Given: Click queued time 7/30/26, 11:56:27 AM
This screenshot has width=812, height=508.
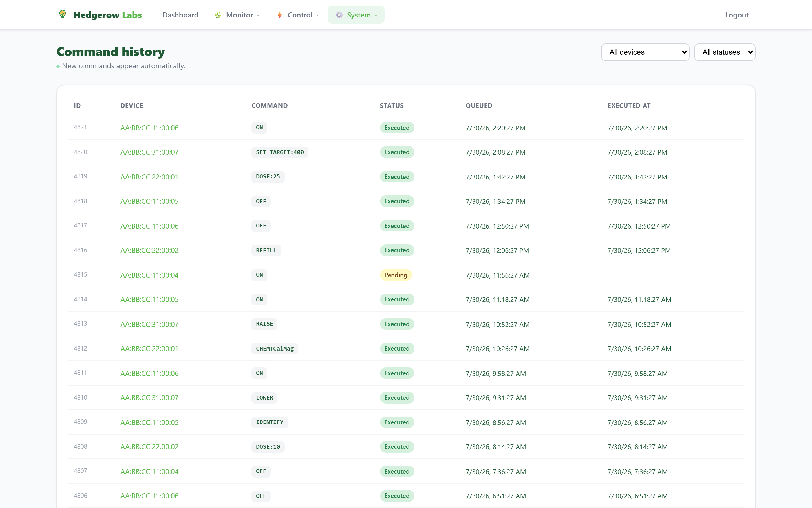Looking at the screenshot, I should 497,275.
